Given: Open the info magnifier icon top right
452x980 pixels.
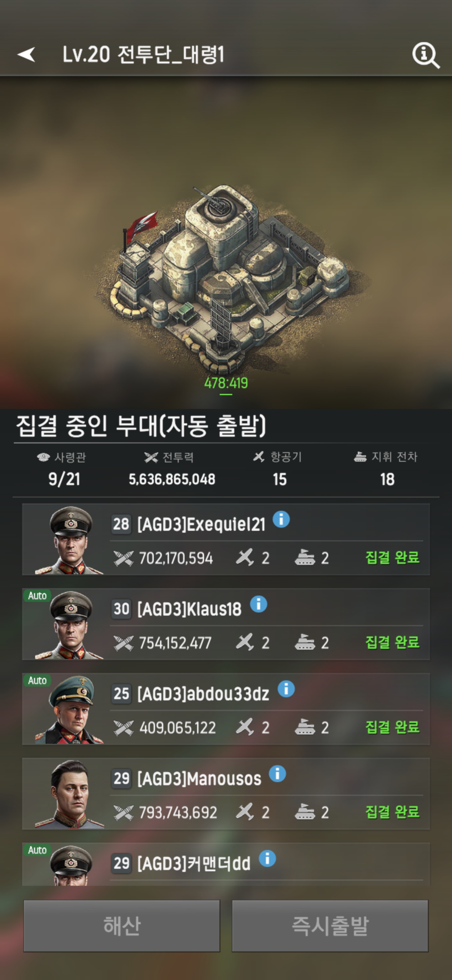Looking at the screenshot, I should (x=426, y=56).
